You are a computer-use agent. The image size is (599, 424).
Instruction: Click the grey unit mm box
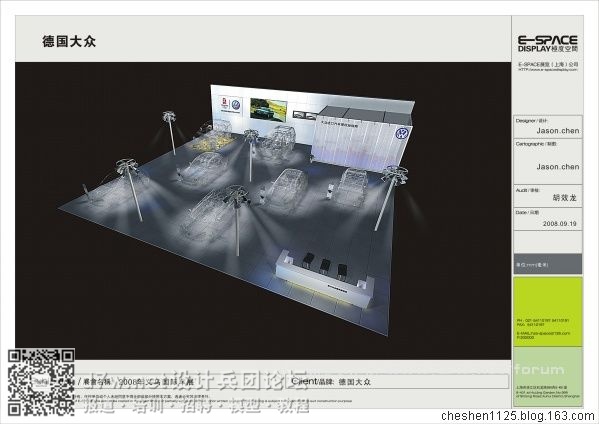(548, 264)
